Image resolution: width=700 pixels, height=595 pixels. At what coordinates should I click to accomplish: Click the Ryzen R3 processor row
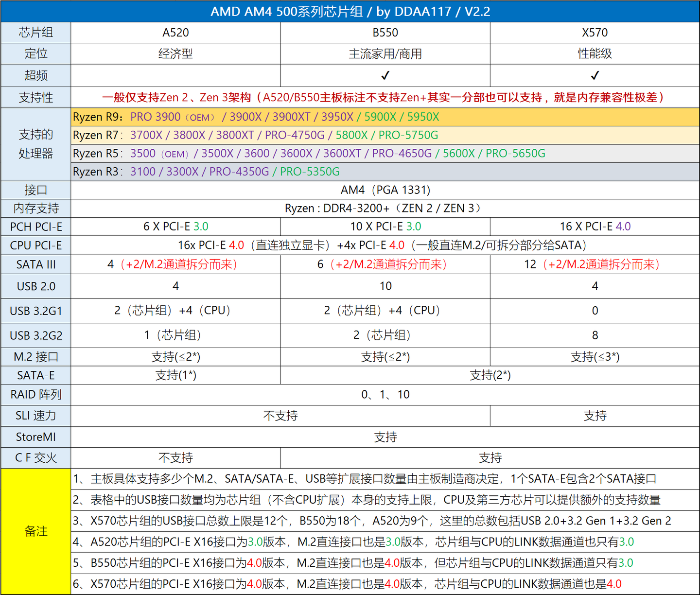[x=385, y=172]
